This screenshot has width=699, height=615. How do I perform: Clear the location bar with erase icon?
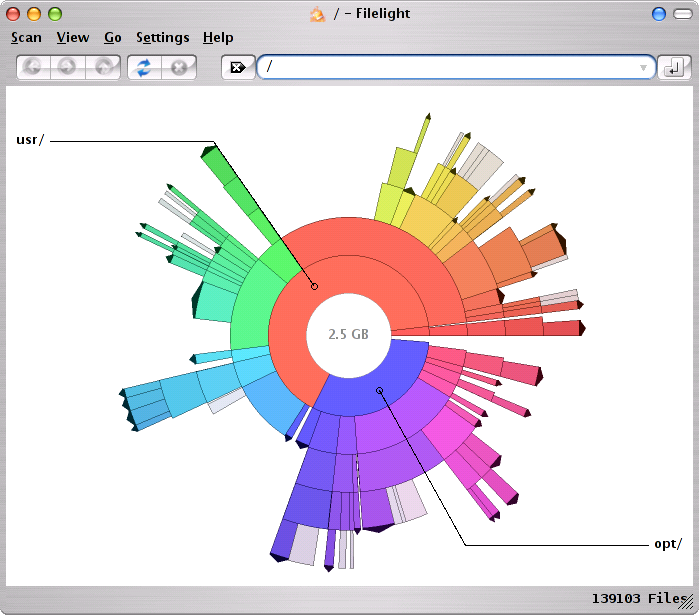238,67
